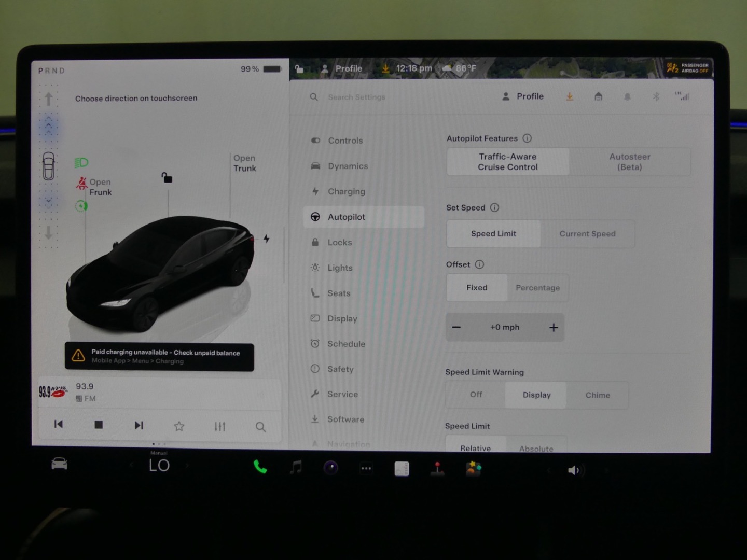Tap paid charging unavailable alert
Screen dimensions: 747x560
tap(159, 357)
